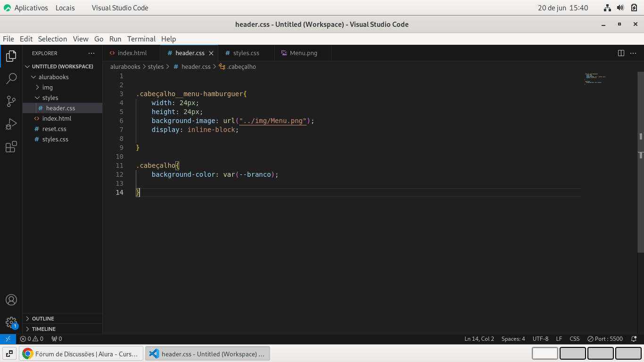Collapse UNTITLED (WORKSPACE) section

click(62, 66)
